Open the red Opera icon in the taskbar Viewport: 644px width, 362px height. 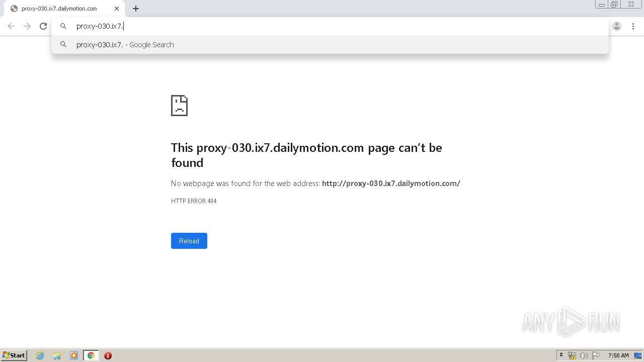(108, 355)
